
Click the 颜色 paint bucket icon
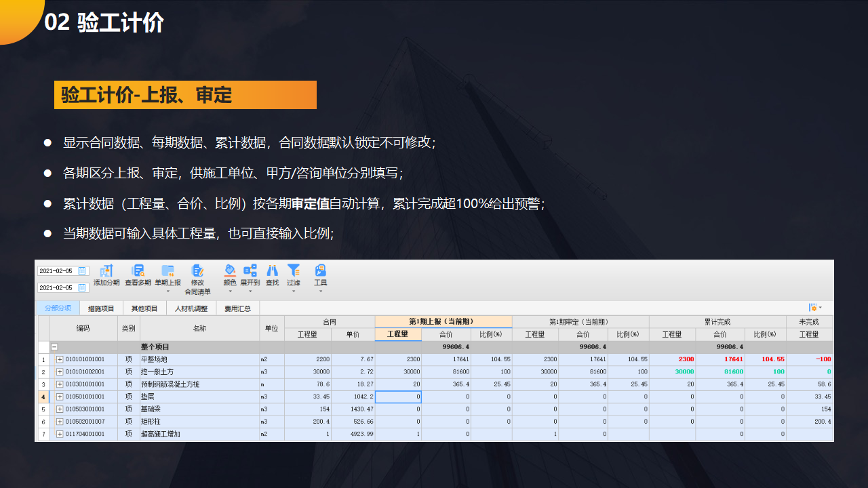(230, 270)
